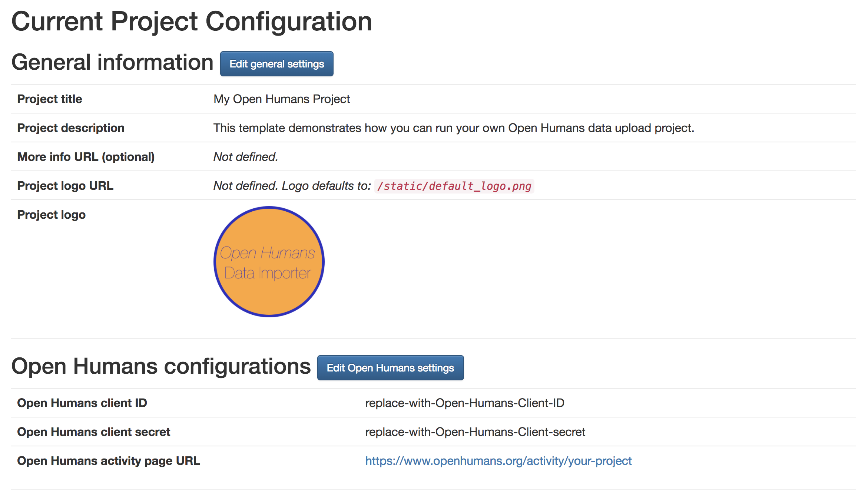Click the Open Humans activity page URL label
The height and width of the screenshot is (499, 868).
[108, 461]
